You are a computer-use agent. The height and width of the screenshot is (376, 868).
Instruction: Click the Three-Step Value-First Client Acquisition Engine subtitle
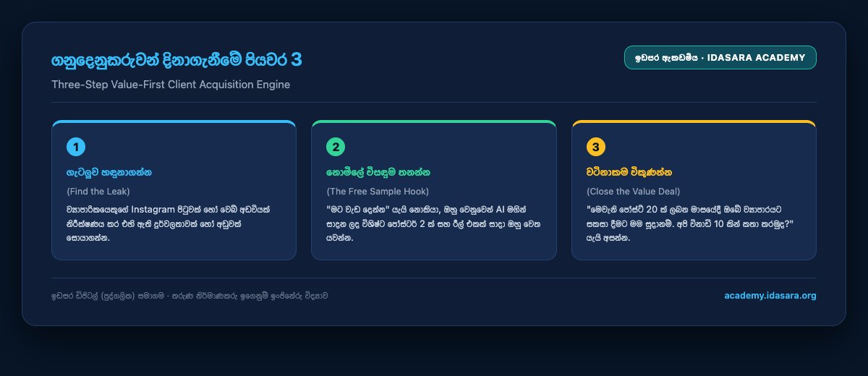tap(171, 85)
